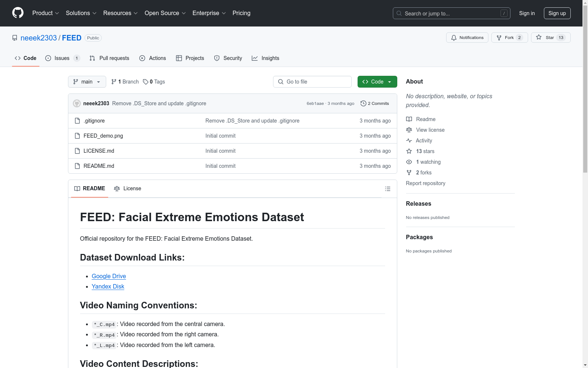Click the scale icon next to View license
This screenshot has height=368, width=588.
(409, 130)
